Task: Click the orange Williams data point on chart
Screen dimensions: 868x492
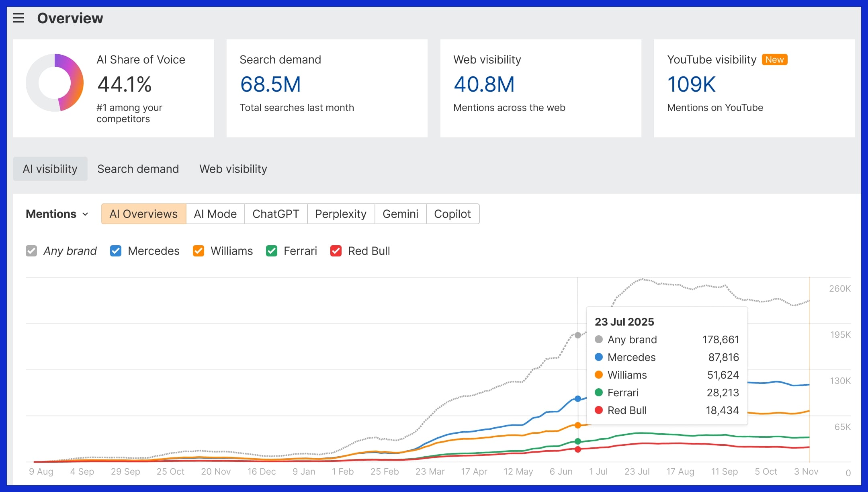Action: pos(578,425)
